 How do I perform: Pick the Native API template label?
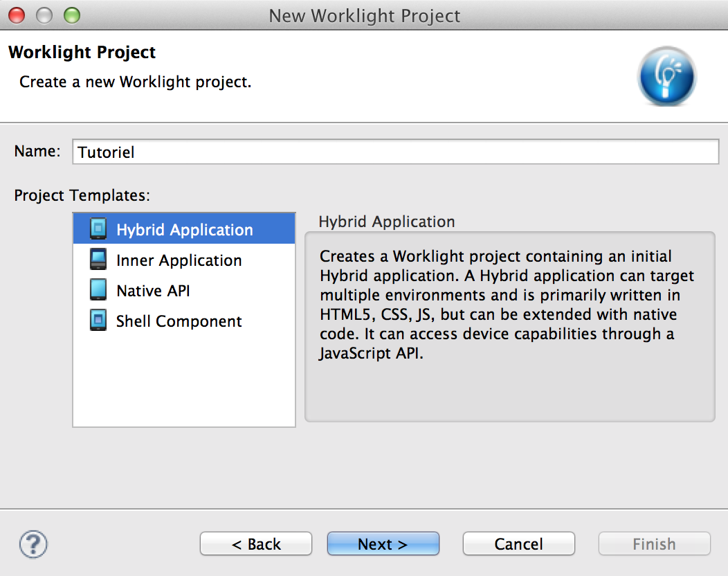click(x=153, y=291)
